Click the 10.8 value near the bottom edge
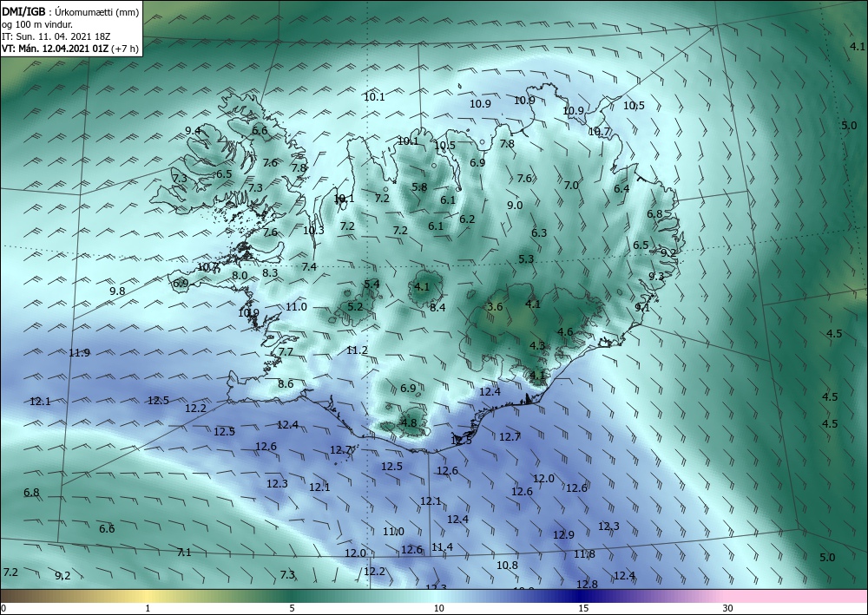 pos(507,566)
